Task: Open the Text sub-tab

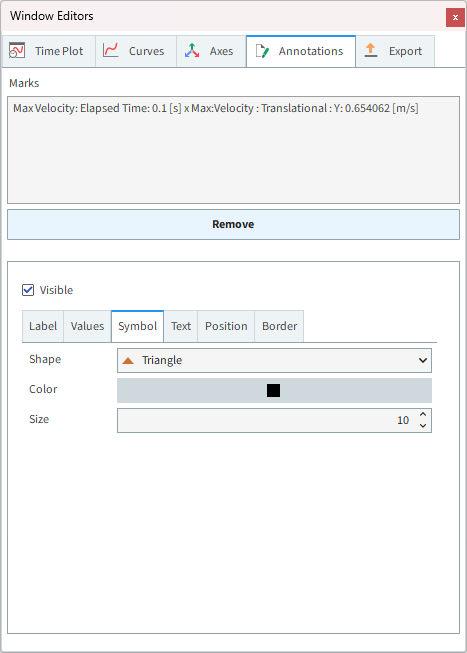Action: 181,326
